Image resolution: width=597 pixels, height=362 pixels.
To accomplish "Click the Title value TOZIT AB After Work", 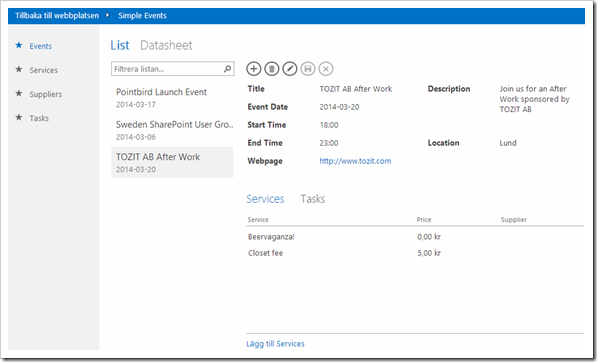I will (x=356, y=89).
